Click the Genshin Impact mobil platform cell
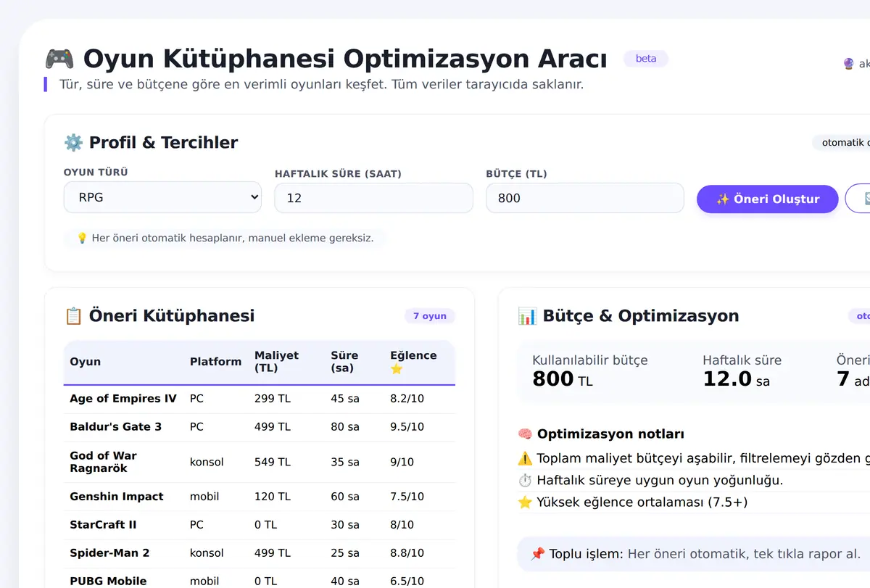 pos(204,497)
